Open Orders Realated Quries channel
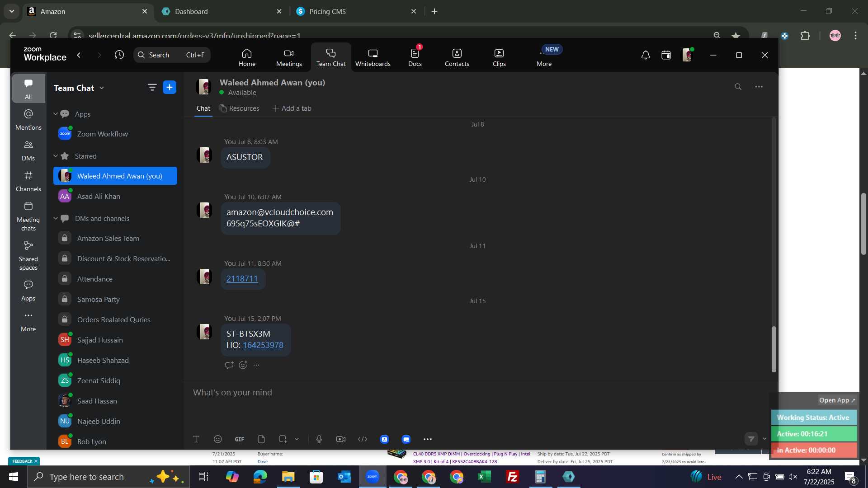Viewport: 868px width, 488px height. pos(115,319)
